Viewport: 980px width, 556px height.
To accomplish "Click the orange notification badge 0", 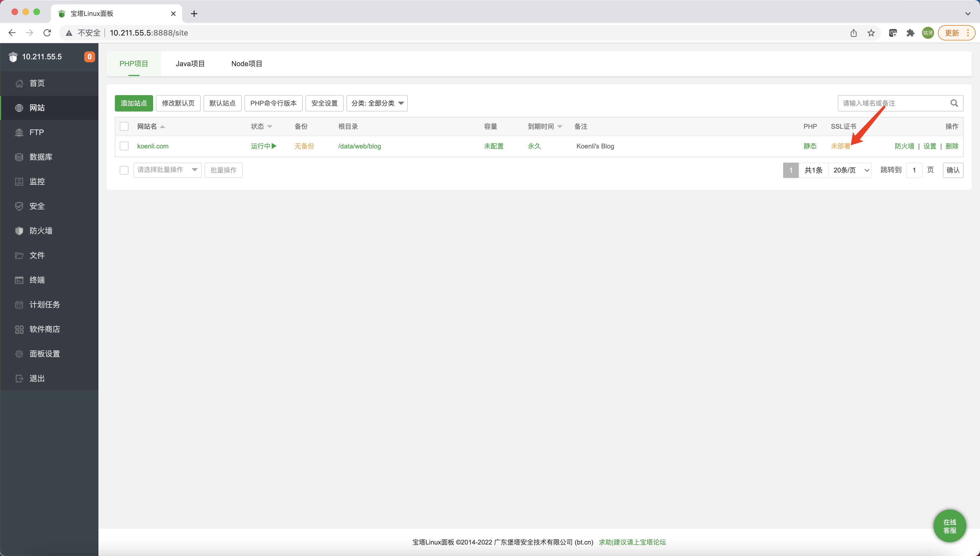I will 89,57.
